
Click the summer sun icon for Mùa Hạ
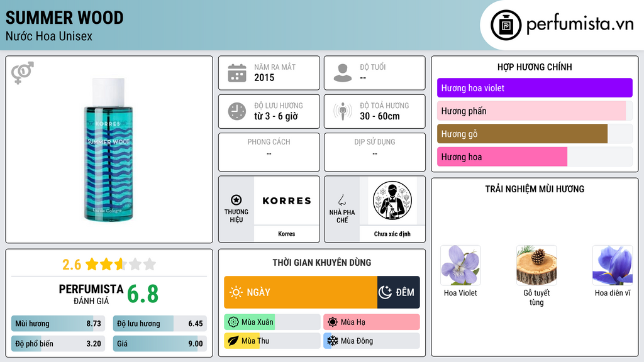[x=333, y=322]
